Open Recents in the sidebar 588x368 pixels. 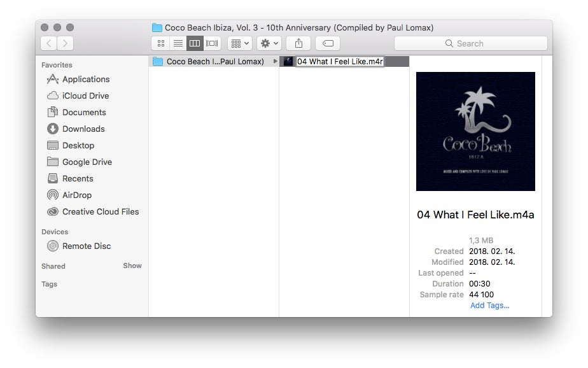pyautogui.click(x=78, y=178)
